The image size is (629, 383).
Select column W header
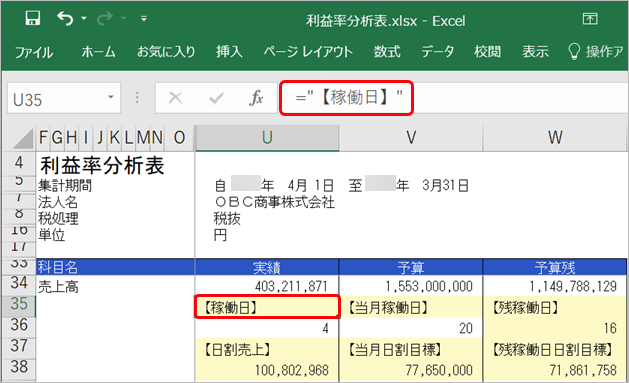point(555,138)
